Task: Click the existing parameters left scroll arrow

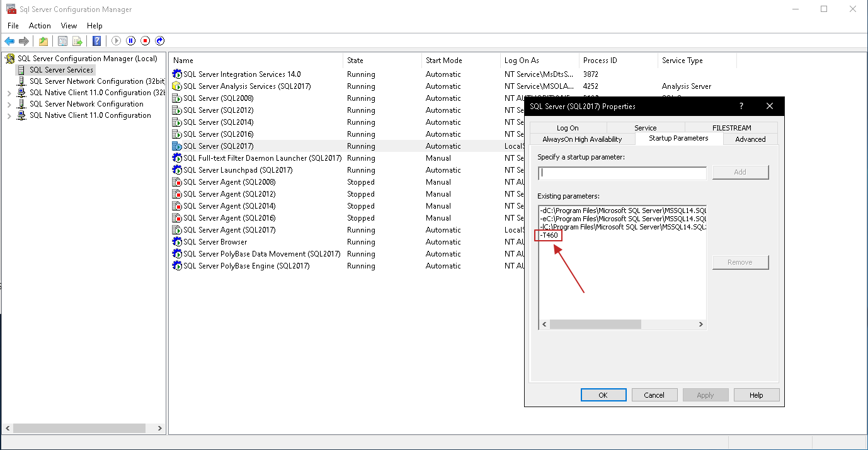Action: [544, 325]
